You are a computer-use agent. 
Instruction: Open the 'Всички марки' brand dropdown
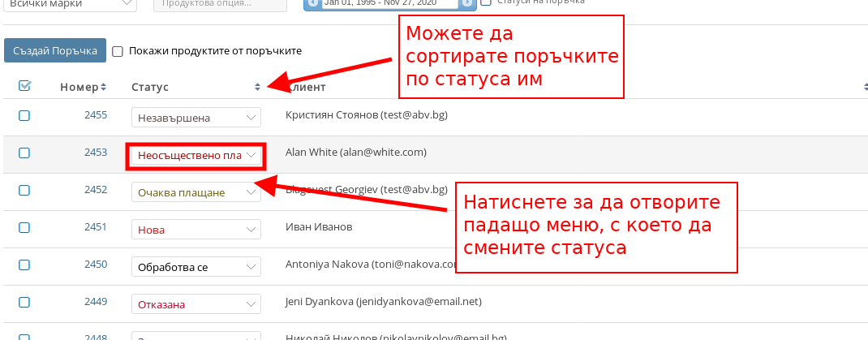pos(69,4)
